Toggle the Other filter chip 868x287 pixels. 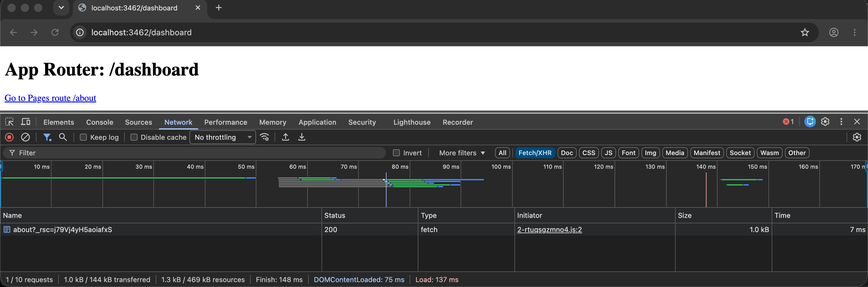797,152
